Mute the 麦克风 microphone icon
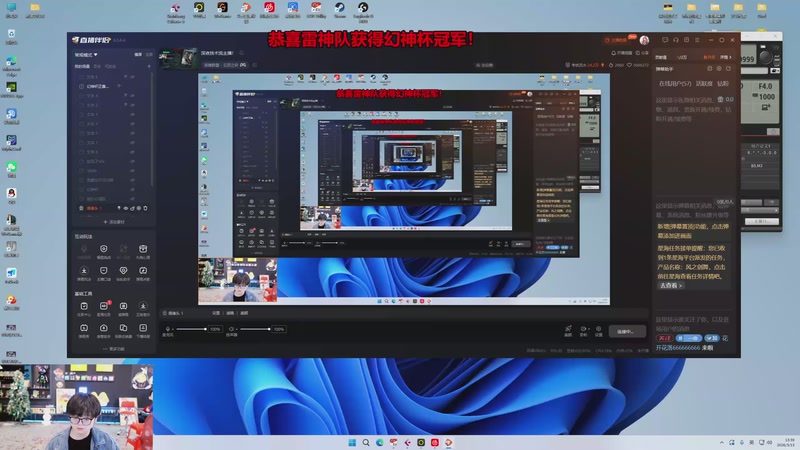This screenshot has height=450, width=800. pos(167,329)
